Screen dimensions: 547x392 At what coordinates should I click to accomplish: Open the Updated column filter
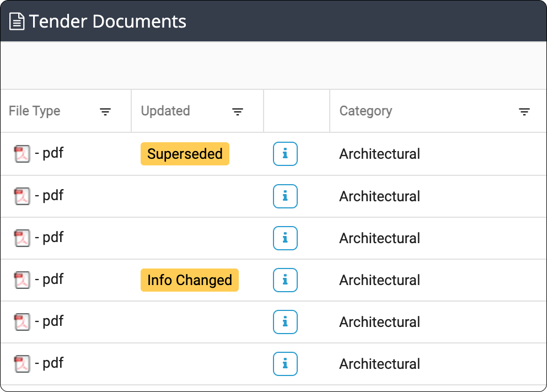click(238, 111)
